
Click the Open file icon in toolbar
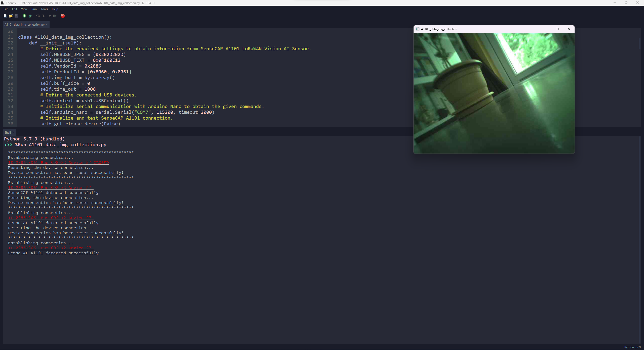[x=10, y=16]
